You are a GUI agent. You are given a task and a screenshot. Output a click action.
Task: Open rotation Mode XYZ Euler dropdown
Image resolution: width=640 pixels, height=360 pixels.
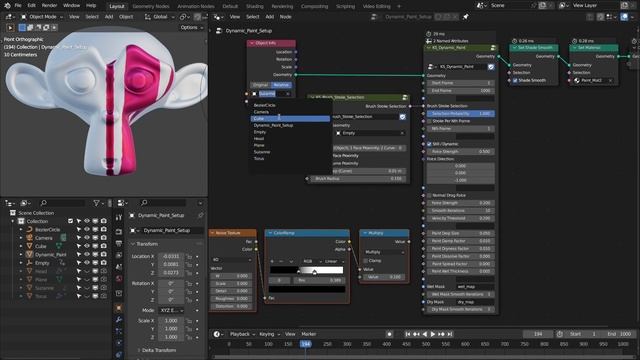point(171,310)
